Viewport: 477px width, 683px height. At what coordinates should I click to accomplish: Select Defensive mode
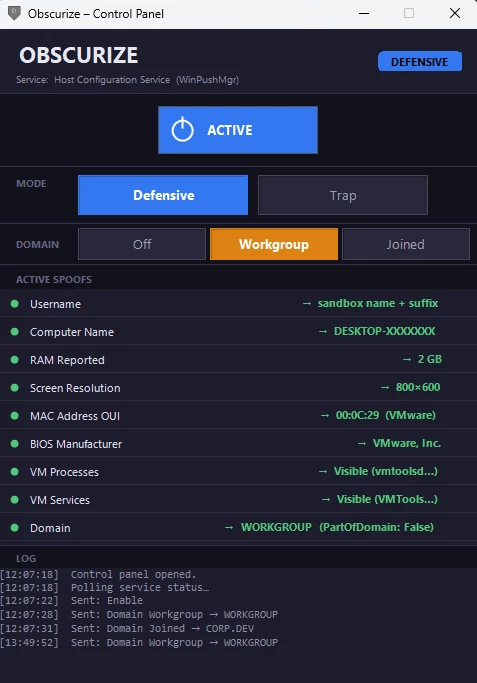[163, 195]
